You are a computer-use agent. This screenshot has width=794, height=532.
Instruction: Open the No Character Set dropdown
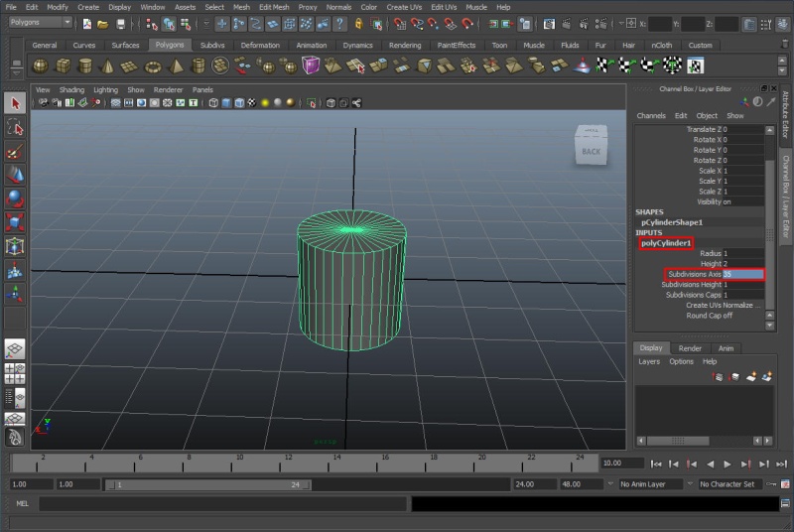point(732,484)
